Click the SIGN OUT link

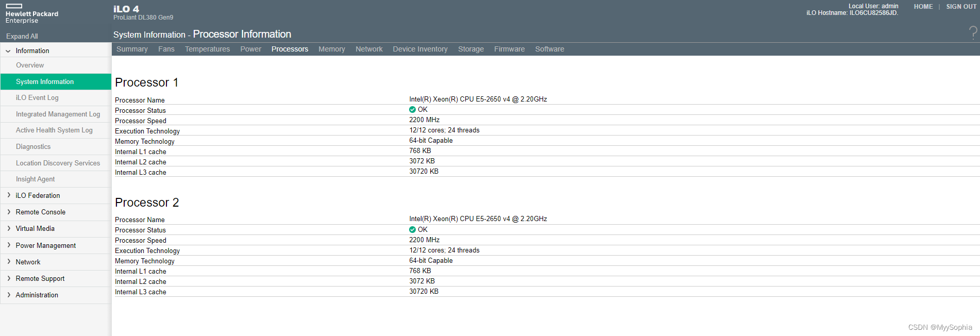pyautogui.click(x=961, y=7)
